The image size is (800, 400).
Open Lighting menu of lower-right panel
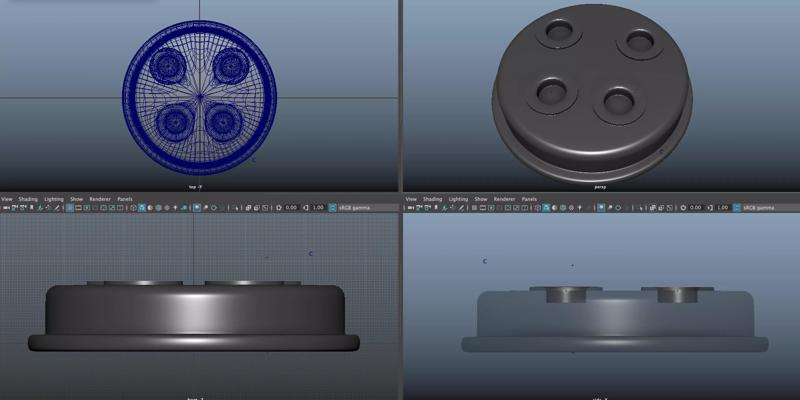coord(458,199)
